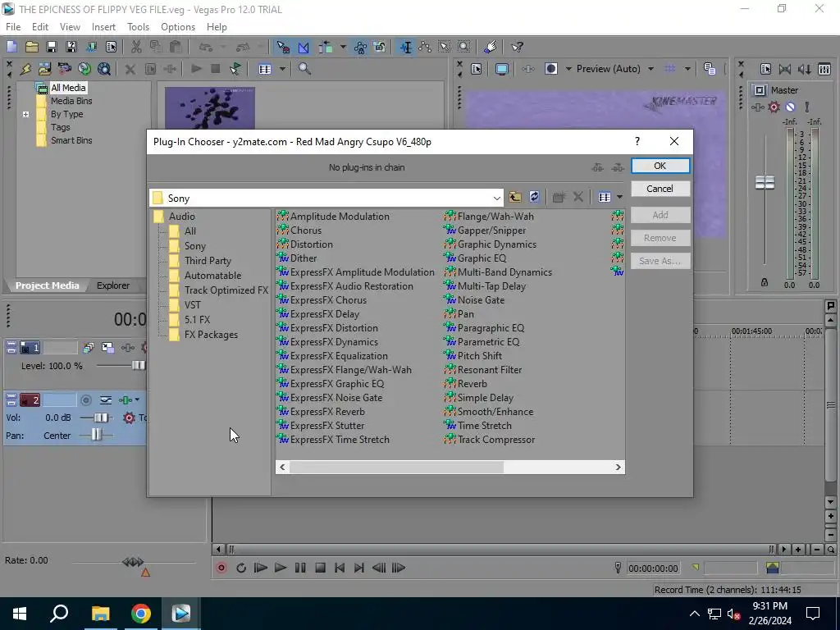Click Up One Level folder icon
The width and height of the screenshot is (840, 630).
[515, 197]
